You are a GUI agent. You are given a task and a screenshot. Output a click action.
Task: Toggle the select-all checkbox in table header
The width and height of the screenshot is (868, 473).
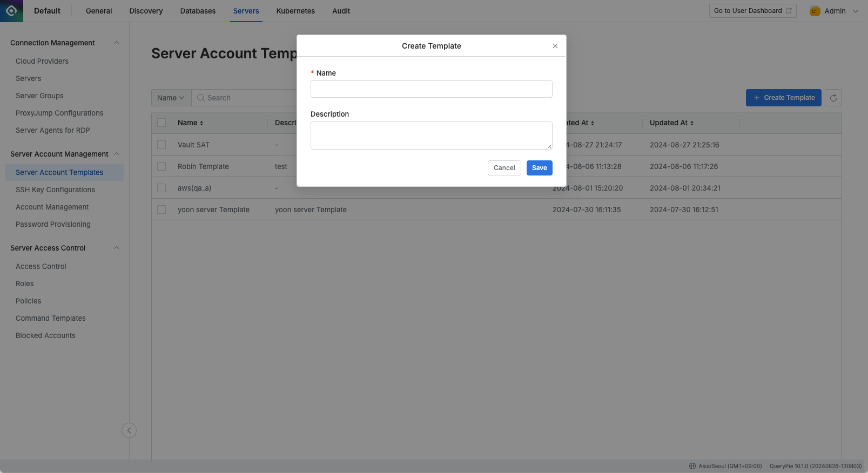162,123
